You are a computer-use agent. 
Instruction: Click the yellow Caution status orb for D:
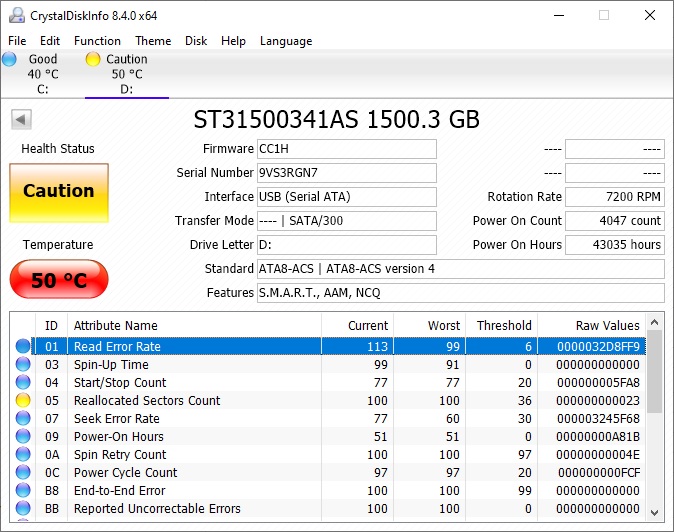click(x=93, y=59)
